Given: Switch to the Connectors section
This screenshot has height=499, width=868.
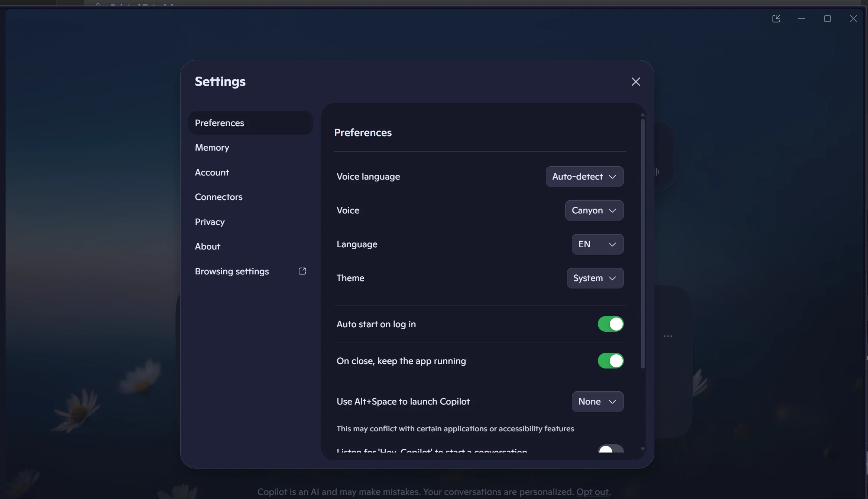Looking at the screenshot, I should tap(250, 197).
